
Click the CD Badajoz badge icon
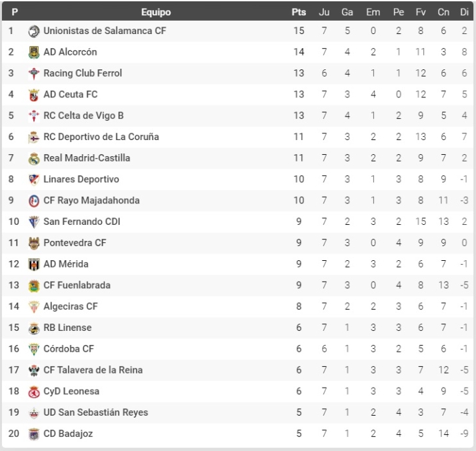pyautogui.click(x=34, y=434)
